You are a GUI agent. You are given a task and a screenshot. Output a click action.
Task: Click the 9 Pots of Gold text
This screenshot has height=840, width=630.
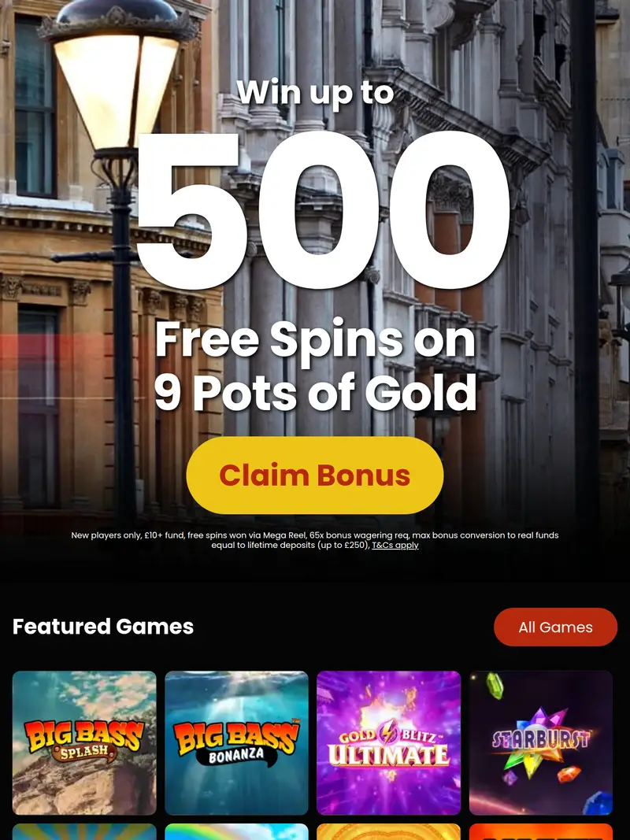coord(316,392)
